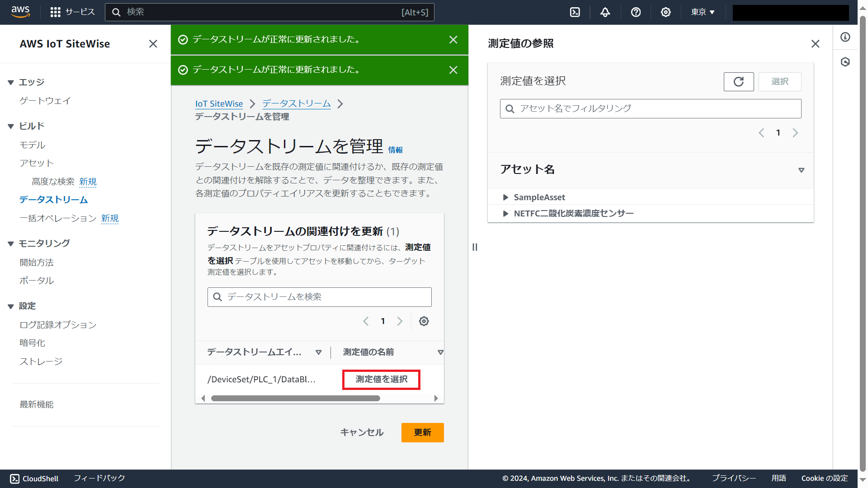The height and width of the screenshot is (488, 868).
Task: Dismiss the first データストリーム success notification
Action: pyautogui.click(x=453, y=39)
